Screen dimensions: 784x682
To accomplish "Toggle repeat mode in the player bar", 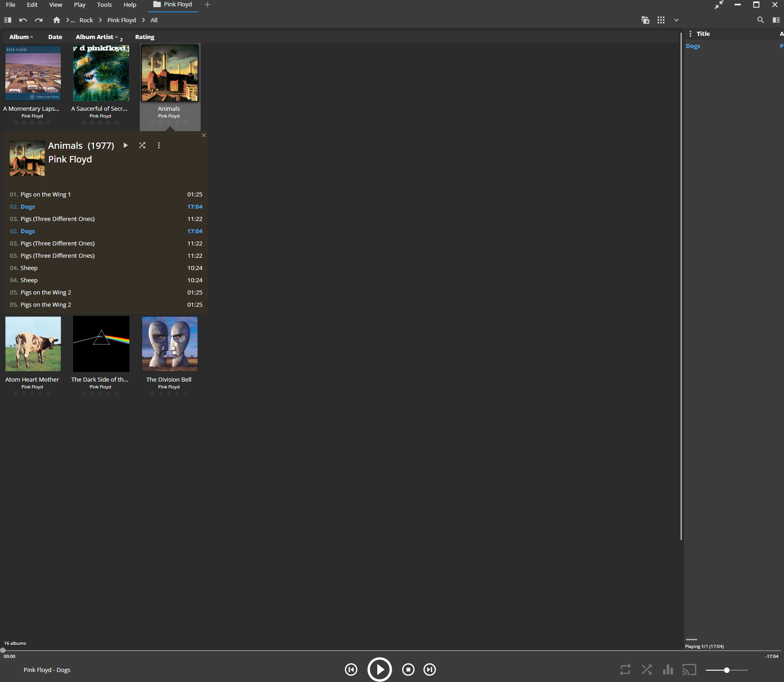I will (625, 670).
